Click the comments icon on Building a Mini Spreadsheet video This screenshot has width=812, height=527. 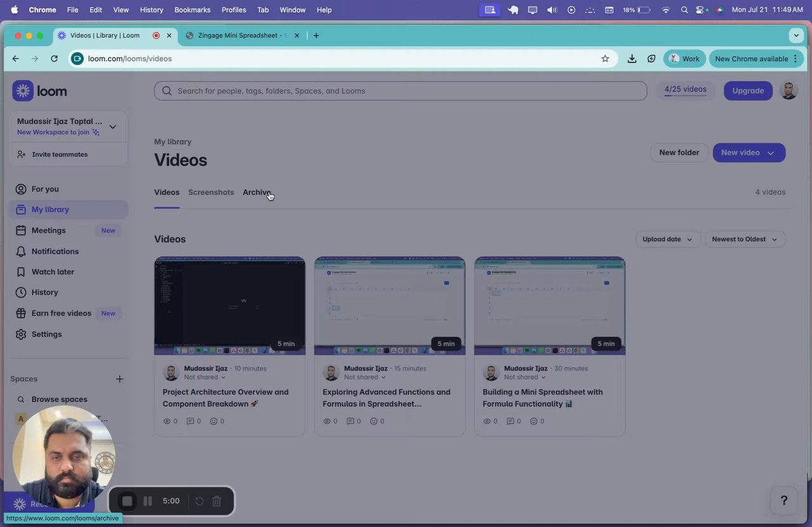coord(510,421)
